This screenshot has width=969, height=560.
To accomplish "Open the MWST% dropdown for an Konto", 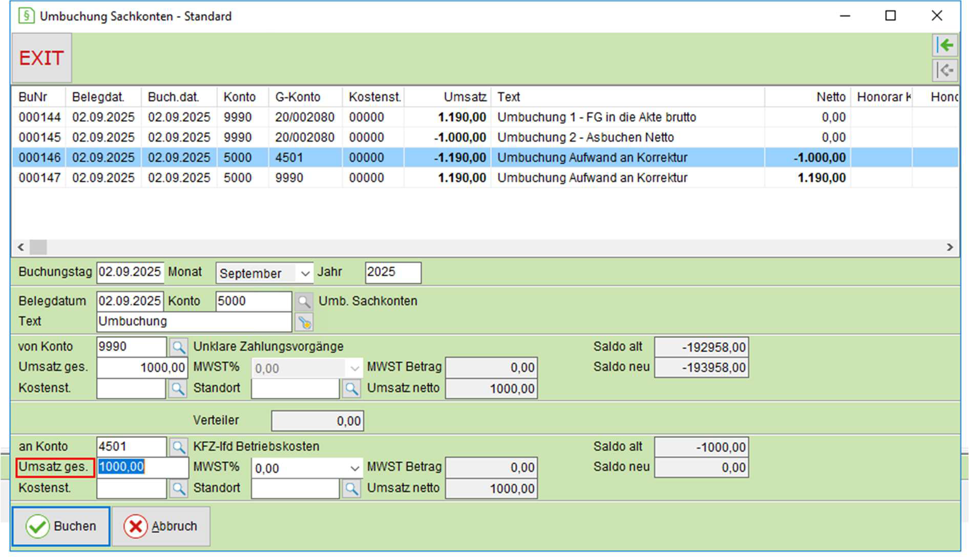I will click(x=354, y=468).
